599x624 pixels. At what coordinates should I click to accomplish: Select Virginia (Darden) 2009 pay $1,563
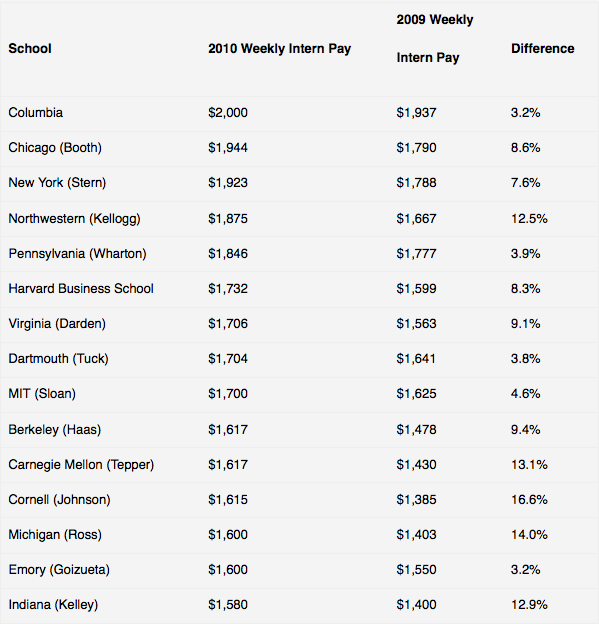[x=416, y=324]
